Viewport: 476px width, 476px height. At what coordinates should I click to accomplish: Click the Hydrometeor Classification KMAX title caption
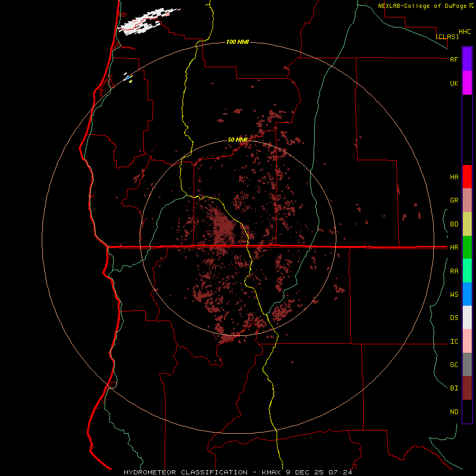coord(237,472)
